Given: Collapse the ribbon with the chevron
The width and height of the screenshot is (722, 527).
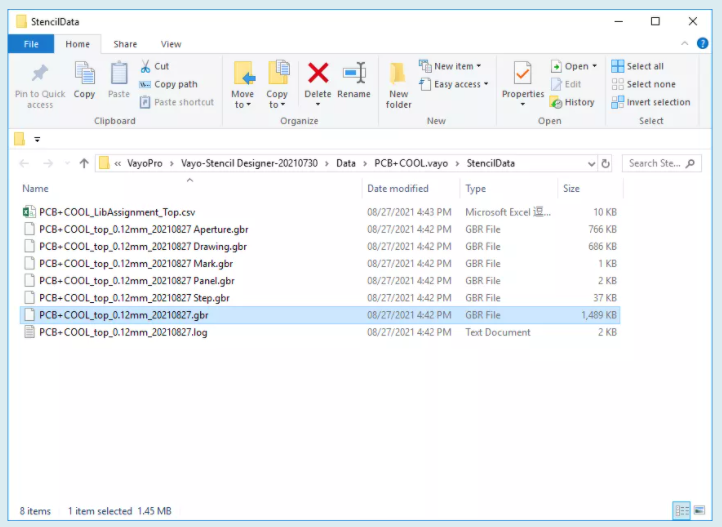Looking at the screenshot, I should 685,44.
